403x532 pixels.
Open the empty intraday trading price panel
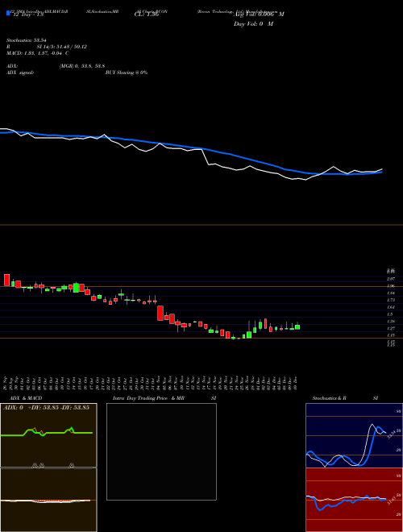(161, 451)
